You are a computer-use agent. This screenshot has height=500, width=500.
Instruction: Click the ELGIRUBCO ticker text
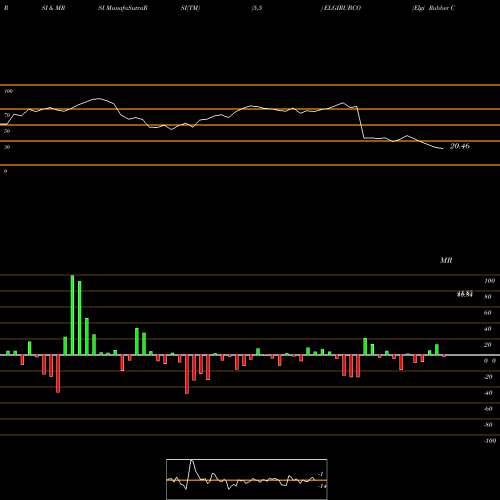point(342,8)
